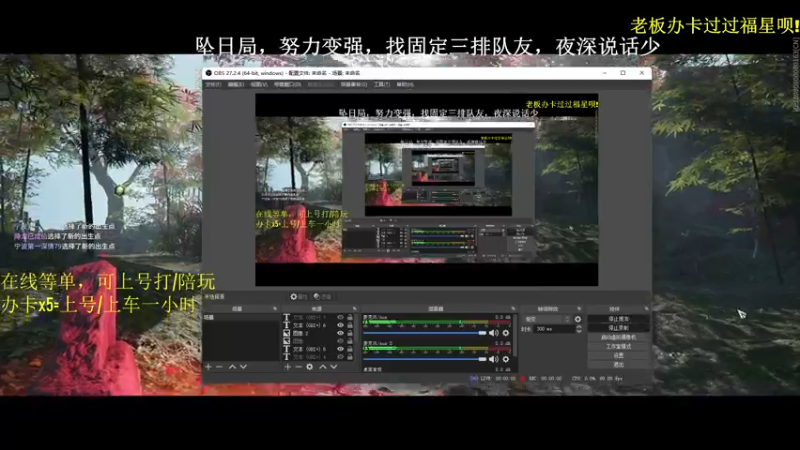This screenshot has width=800, height=450.
Task: Adjust the 300 ms duration stepper arrows
Action: click(x=579, y=329)
